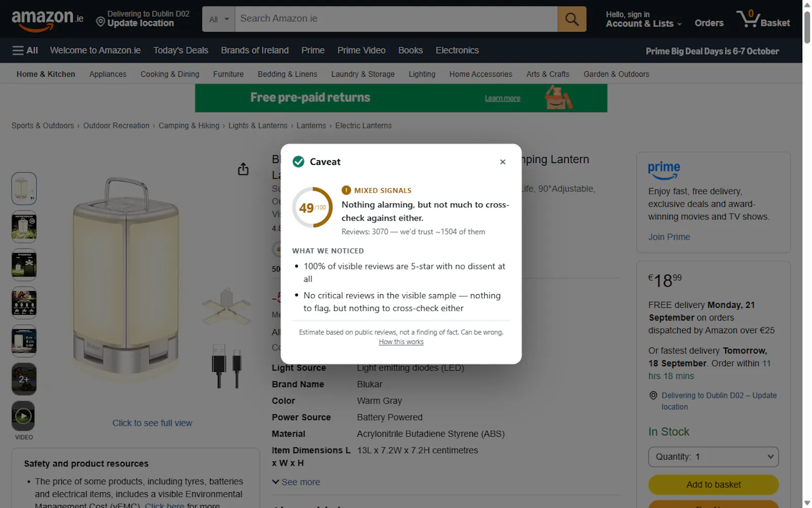Open Bedding & Linens category
Screen dimensions: 812x508
(x=287, y=74)
